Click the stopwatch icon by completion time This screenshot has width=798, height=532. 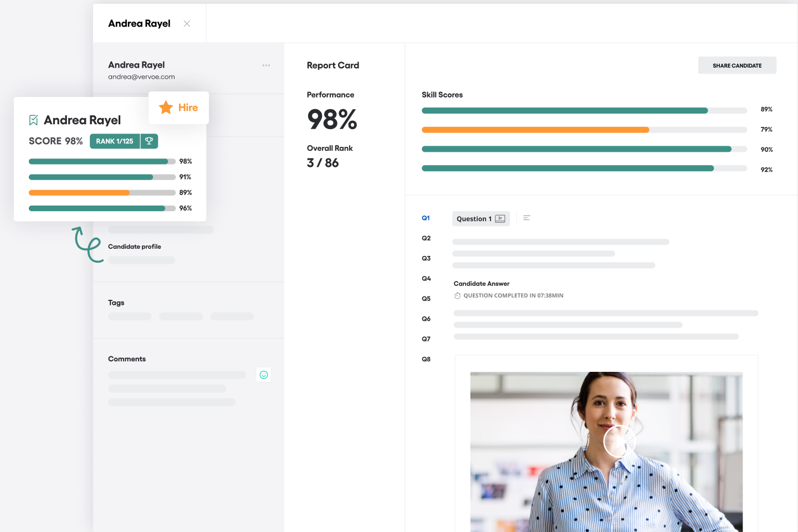pyautogui.click(x=457, y=296)
